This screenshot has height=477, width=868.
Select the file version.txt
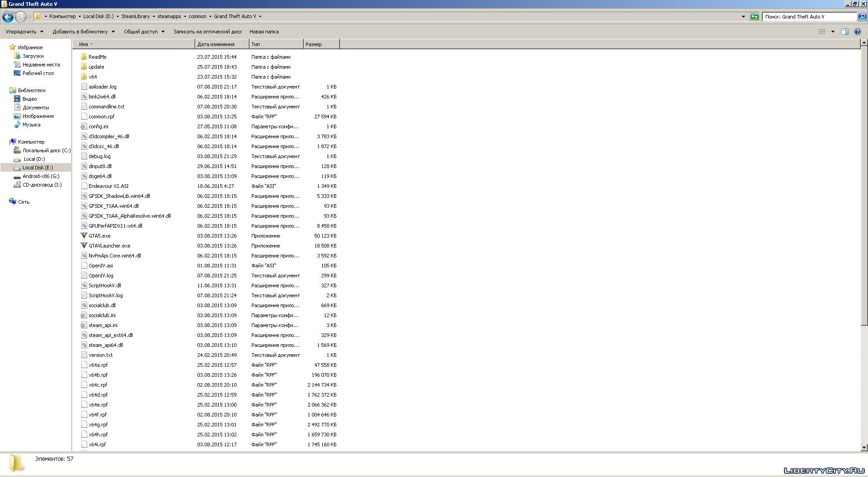(101, 355)
